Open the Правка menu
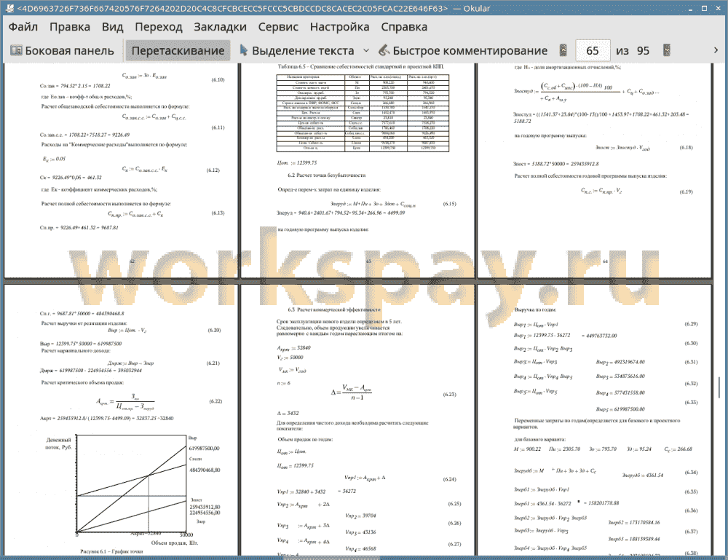Image resolution: width=728 pixels, height=560 pixels. pos(70,27)
